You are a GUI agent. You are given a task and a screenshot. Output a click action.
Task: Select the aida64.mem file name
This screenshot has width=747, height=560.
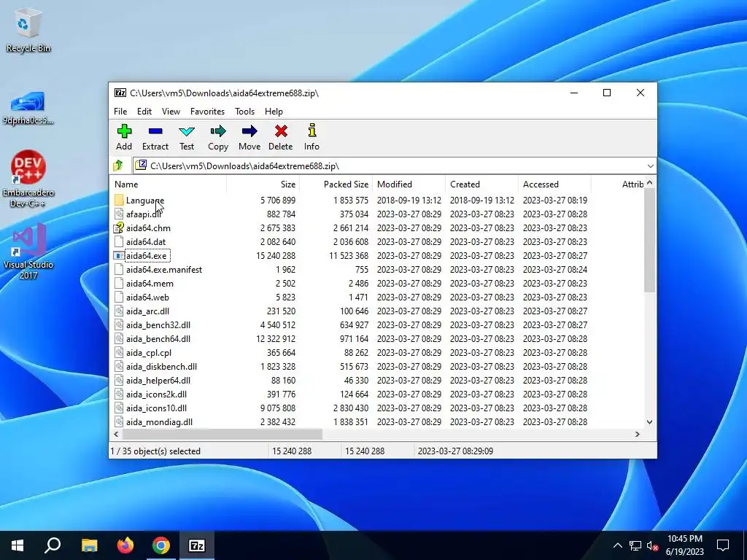pyautogui.click(x=150, y=284)
